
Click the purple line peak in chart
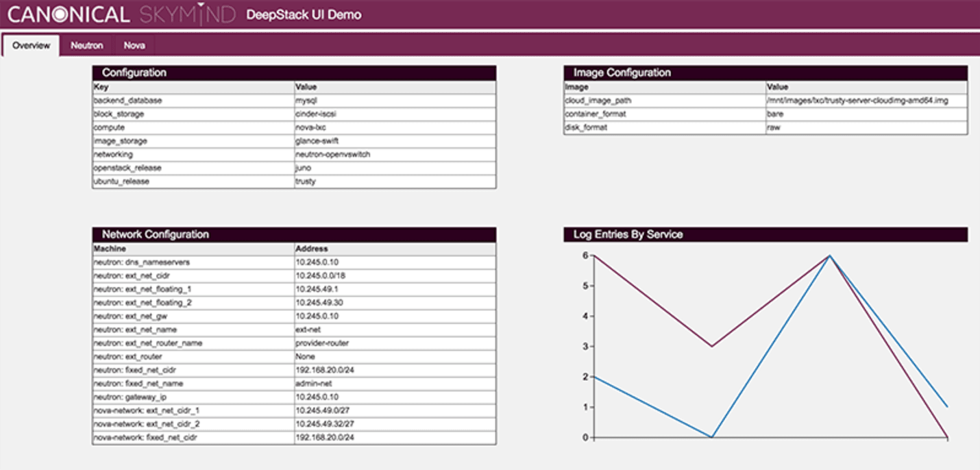(830, 256)
